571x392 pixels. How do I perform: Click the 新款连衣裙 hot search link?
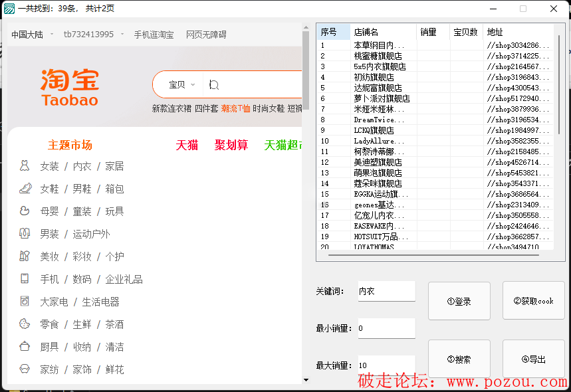[171, 108]
